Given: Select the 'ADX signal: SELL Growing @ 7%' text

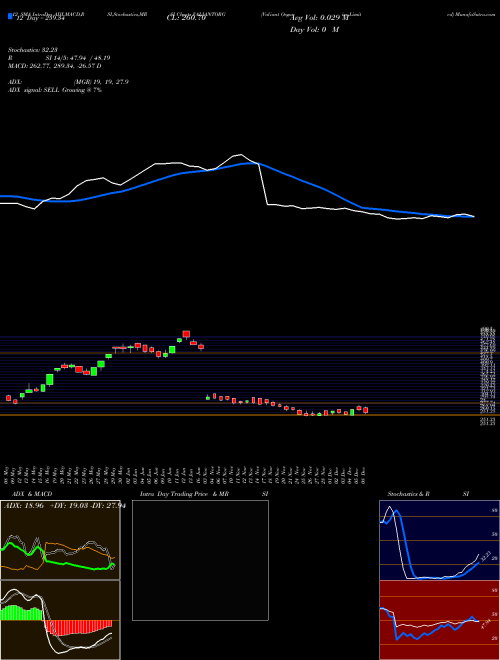Looking at the screenshot, I should coord(54,90).
